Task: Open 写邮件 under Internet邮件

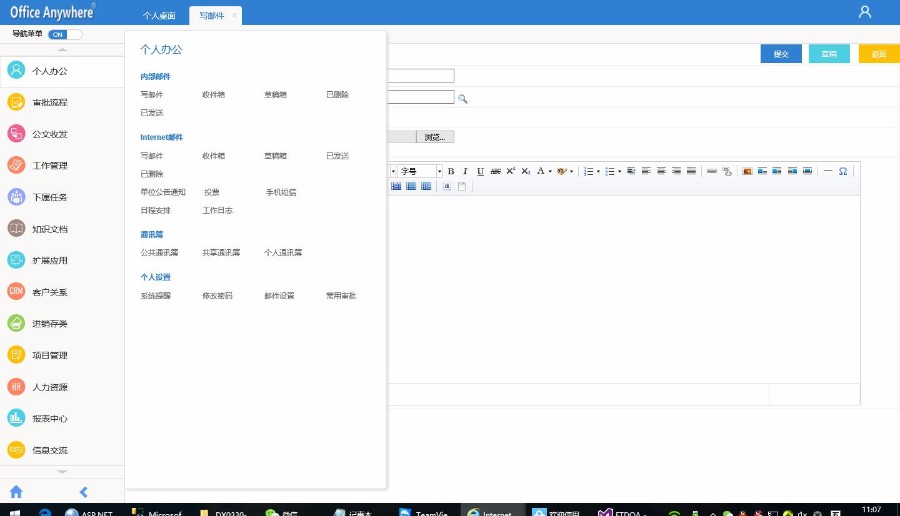Action: [x=152, y=156]
